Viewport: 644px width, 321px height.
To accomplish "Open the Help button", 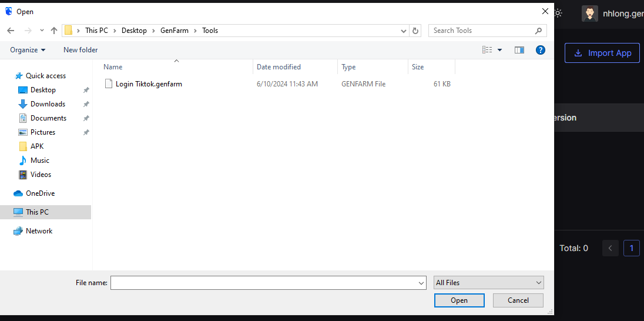I will click(541, 50).
